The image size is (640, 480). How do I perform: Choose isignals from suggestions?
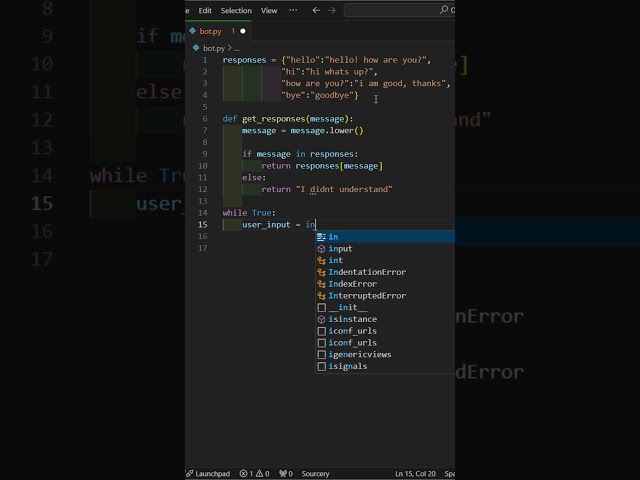pos(385,367)
